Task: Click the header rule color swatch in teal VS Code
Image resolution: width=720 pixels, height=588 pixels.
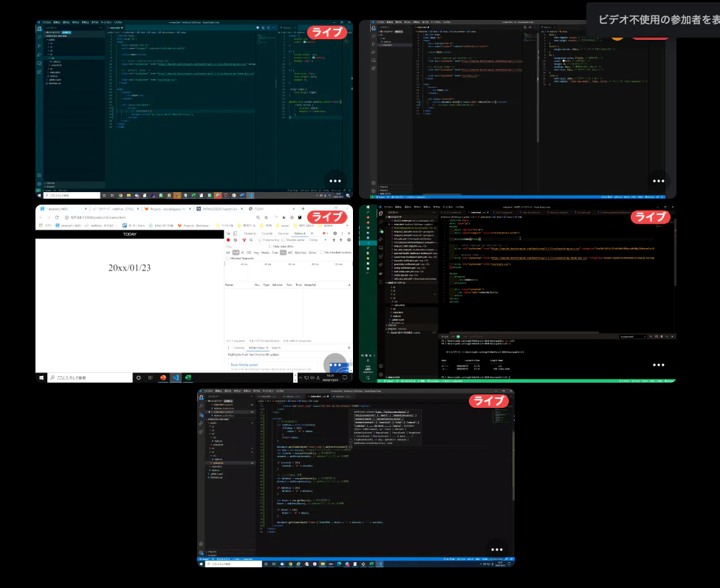Action: point(304,42)
